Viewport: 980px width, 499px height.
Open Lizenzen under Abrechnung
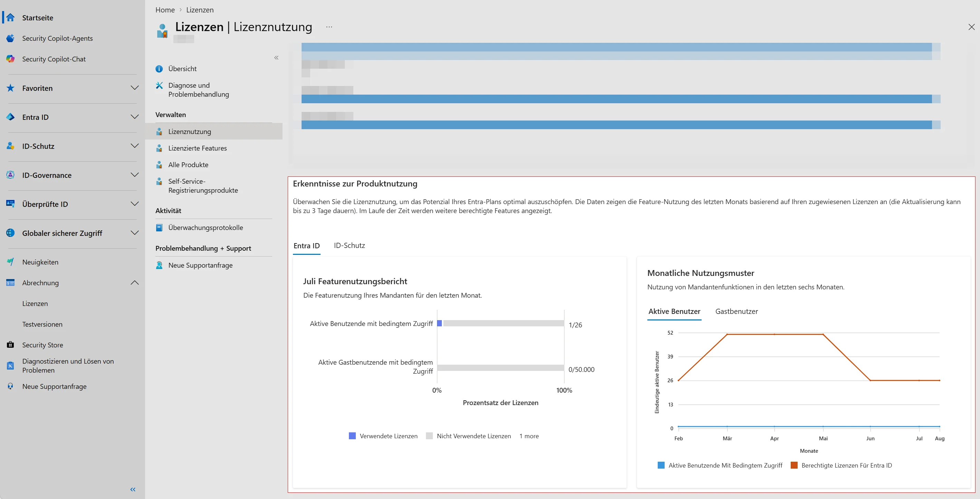point(35,304)
